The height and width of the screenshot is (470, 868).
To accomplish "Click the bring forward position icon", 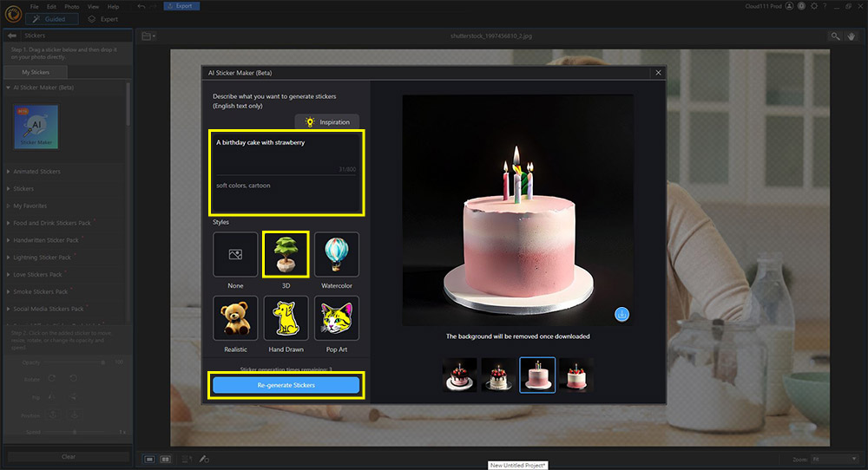I will coord(53,415).
